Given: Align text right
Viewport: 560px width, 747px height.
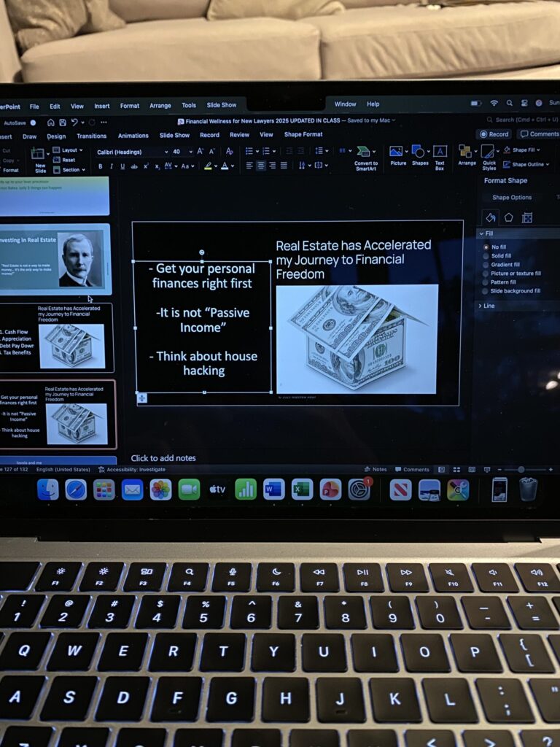Looking at the screenshot, I should [x=273, y=166].
